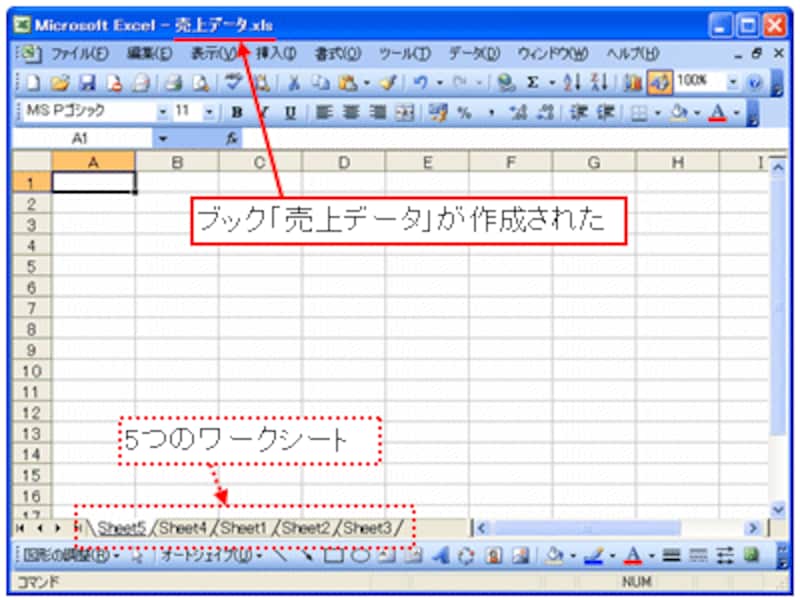800x600 pixels.
Task: Run the spelling check icon
Action: (x=234, y=82)
